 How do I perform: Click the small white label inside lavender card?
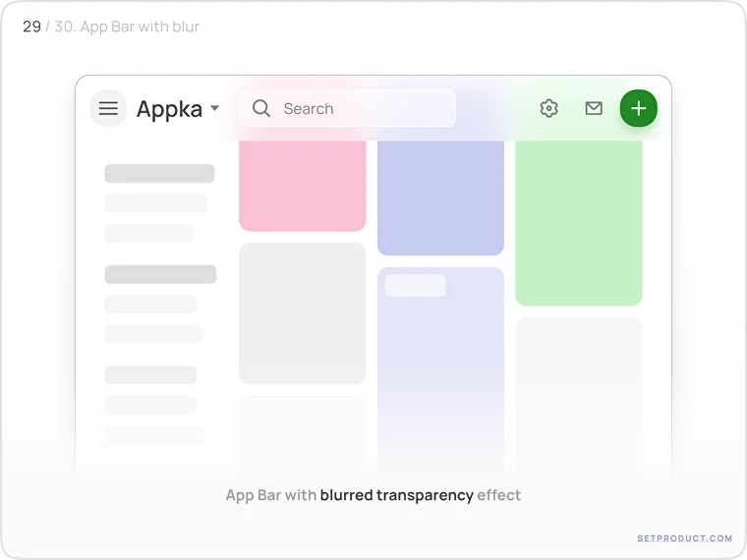click(x=415, y=286)
